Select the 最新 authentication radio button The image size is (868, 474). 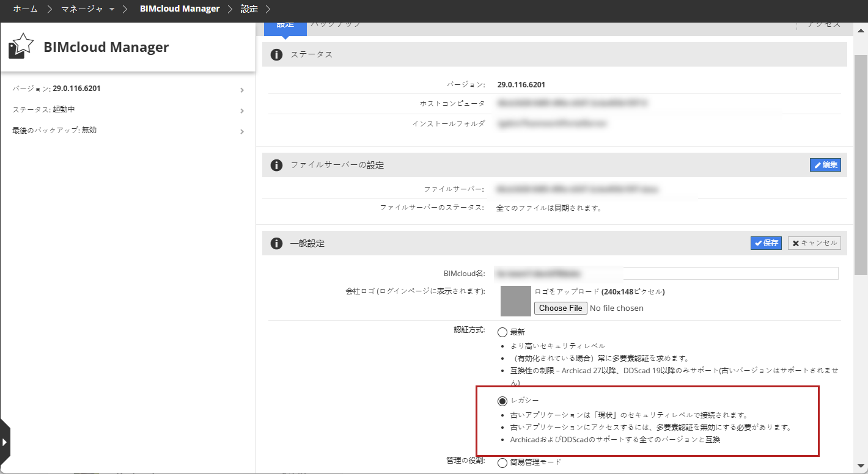tap(502, 332)
